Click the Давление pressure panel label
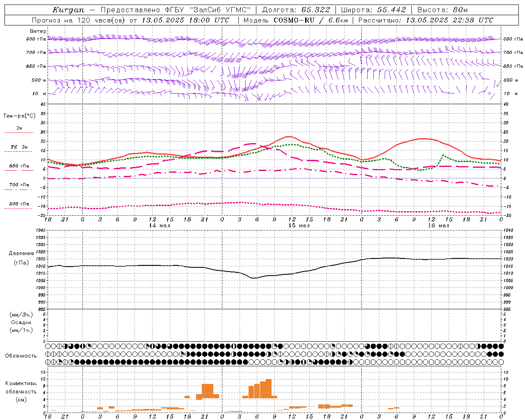This screenshot has height=420, width=525. point(21,253)
